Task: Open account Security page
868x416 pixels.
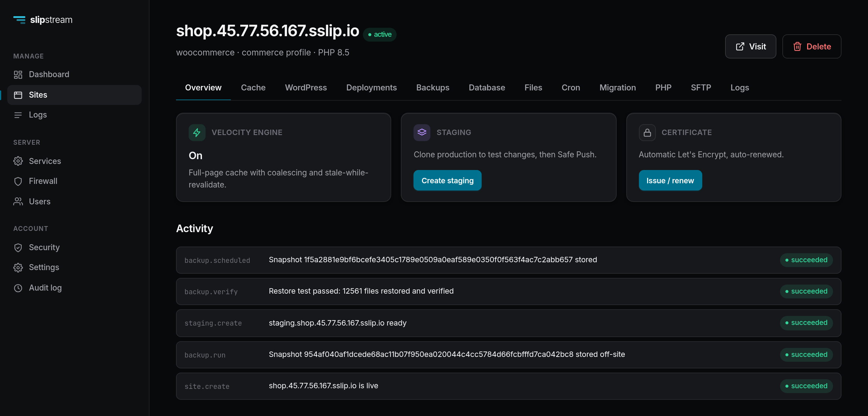Action: (74, 247)
